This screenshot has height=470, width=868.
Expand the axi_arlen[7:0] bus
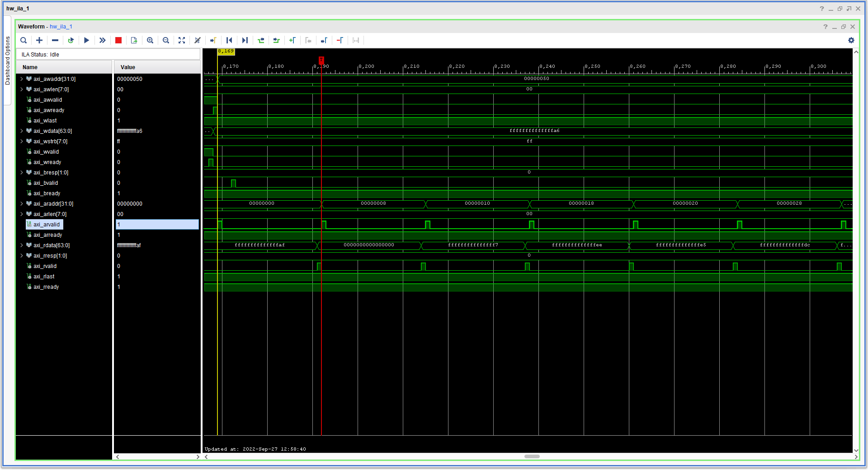click(x=21, y=214)
